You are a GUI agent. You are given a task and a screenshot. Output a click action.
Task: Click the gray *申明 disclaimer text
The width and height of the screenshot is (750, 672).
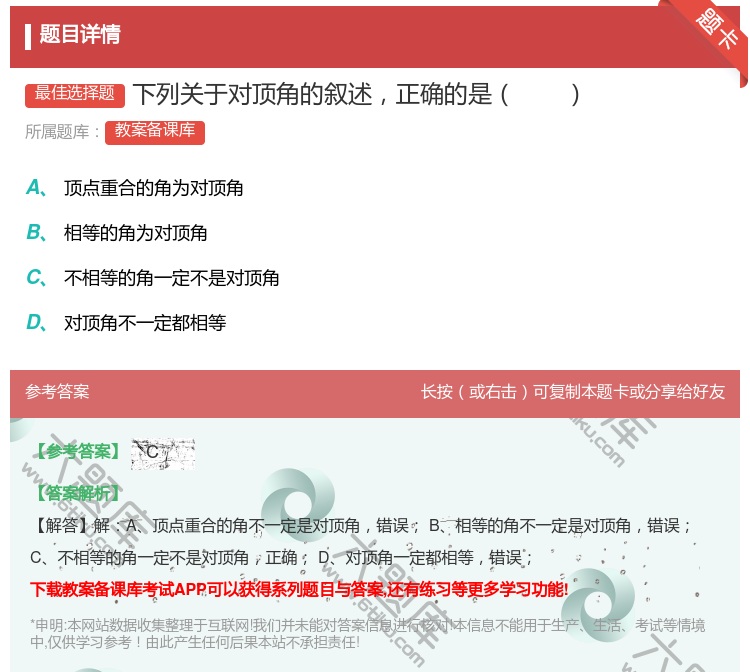pyautogui.click(x=367, y=633)
